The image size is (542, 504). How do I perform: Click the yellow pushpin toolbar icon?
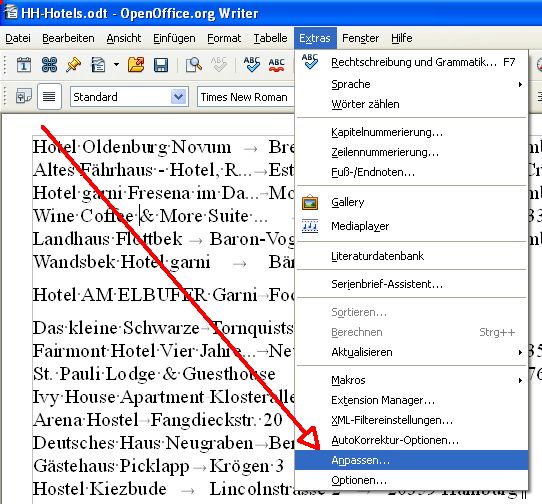click(73, 65)
